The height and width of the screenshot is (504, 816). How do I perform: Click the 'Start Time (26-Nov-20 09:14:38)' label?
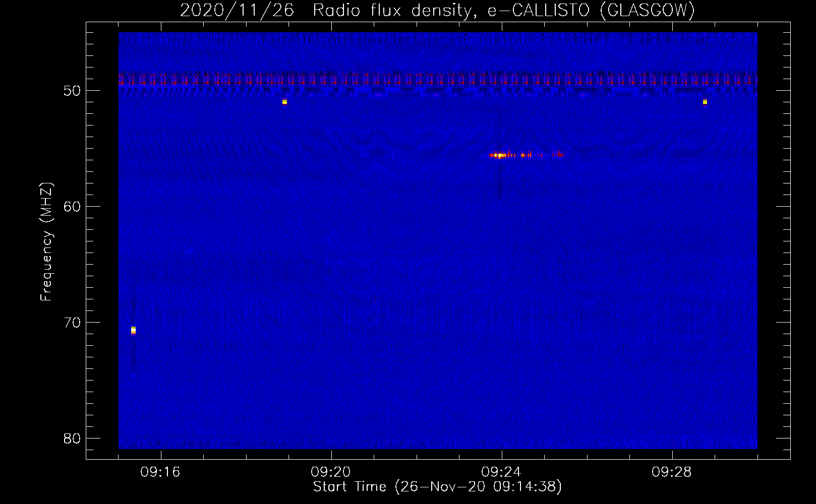tap(437, 487)
